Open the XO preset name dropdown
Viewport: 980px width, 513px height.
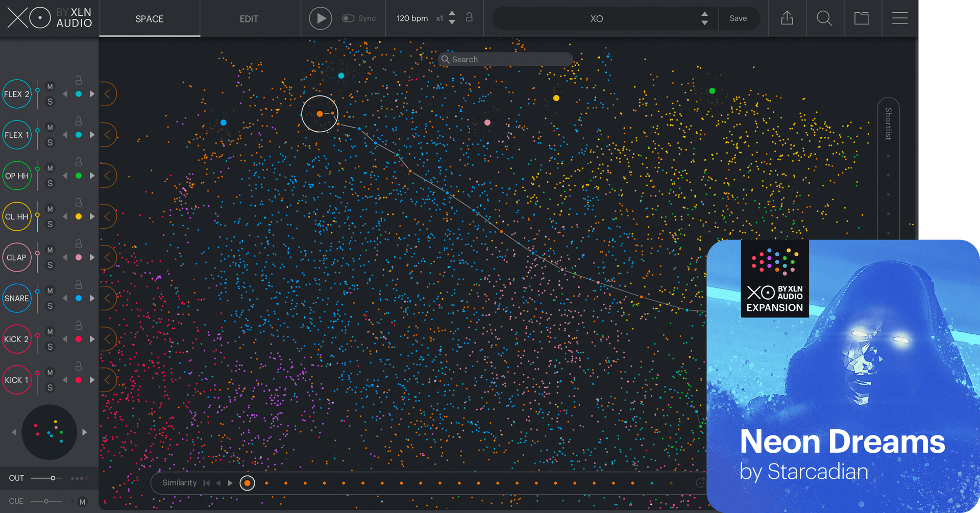click(x=596, y=18)
